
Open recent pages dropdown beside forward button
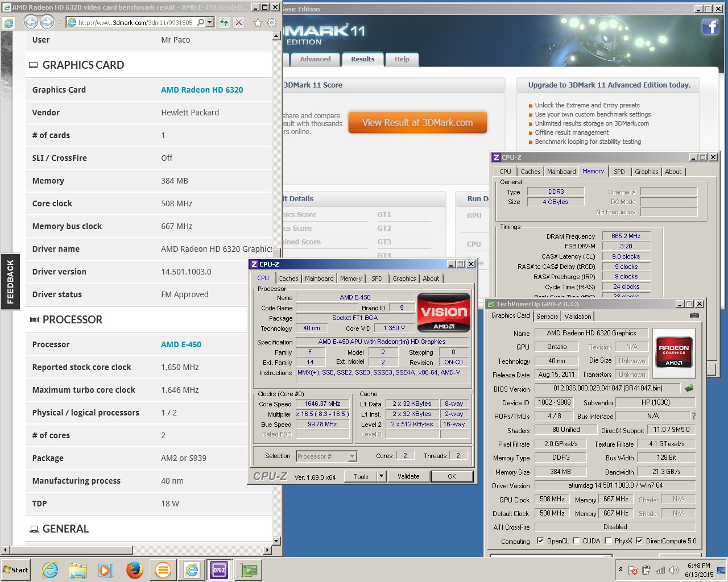[x=60, y=23]
